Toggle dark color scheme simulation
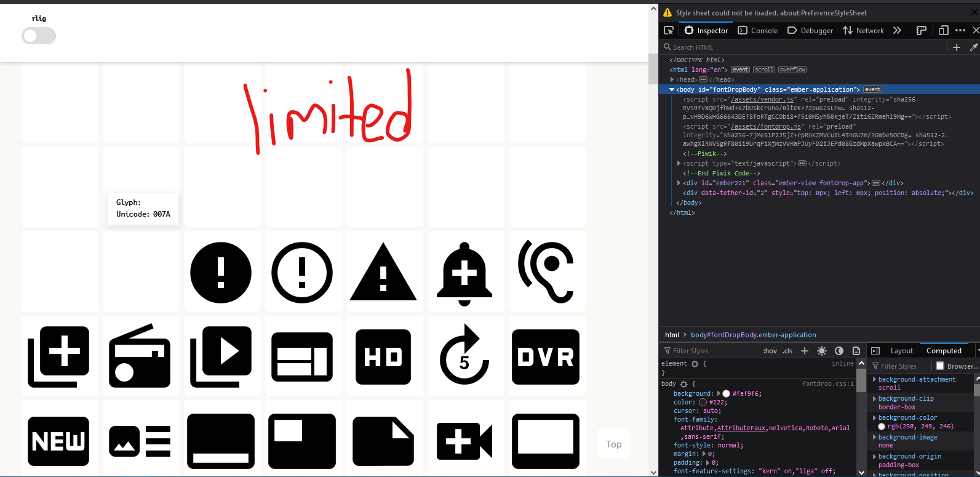This screenshot has height=477, width=980. [x=839, y=351]
